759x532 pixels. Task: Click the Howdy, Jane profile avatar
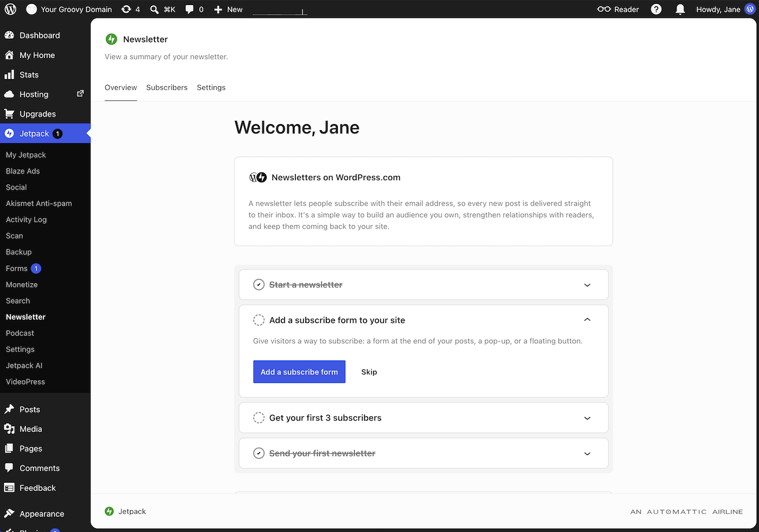point(750,9)
